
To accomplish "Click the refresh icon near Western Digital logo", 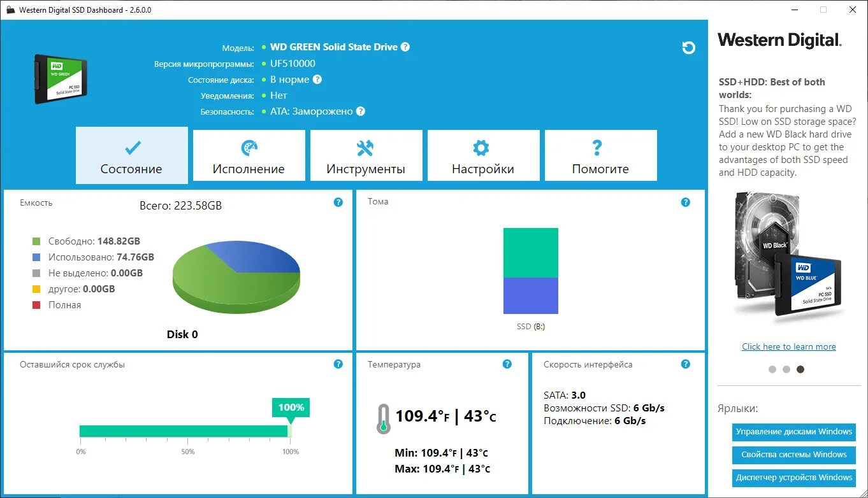I will click(688, 48).
